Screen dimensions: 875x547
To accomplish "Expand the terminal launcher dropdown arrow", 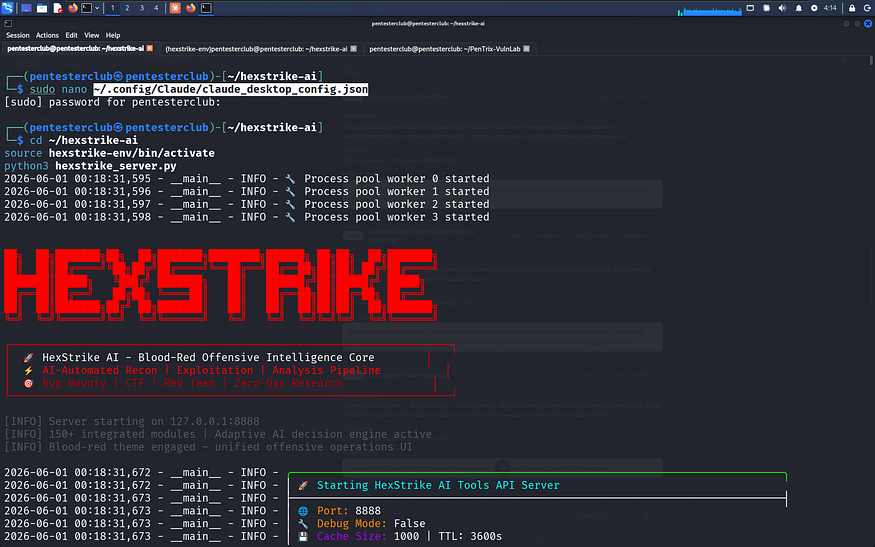I will click(97, 8).
